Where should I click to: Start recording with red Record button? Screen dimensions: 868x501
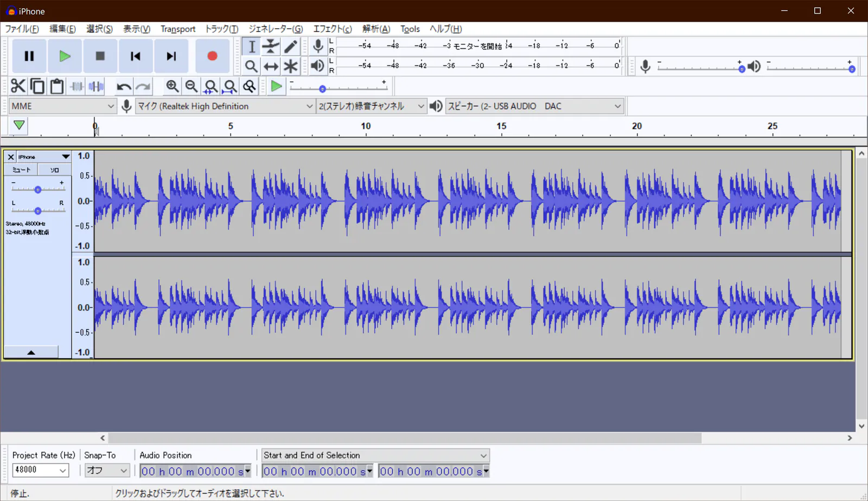(x=212, y=56)
